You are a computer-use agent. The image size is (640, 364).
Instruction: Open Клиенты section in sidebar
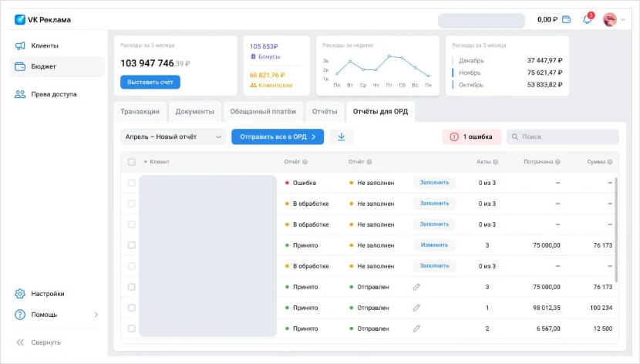click(57, 45)
